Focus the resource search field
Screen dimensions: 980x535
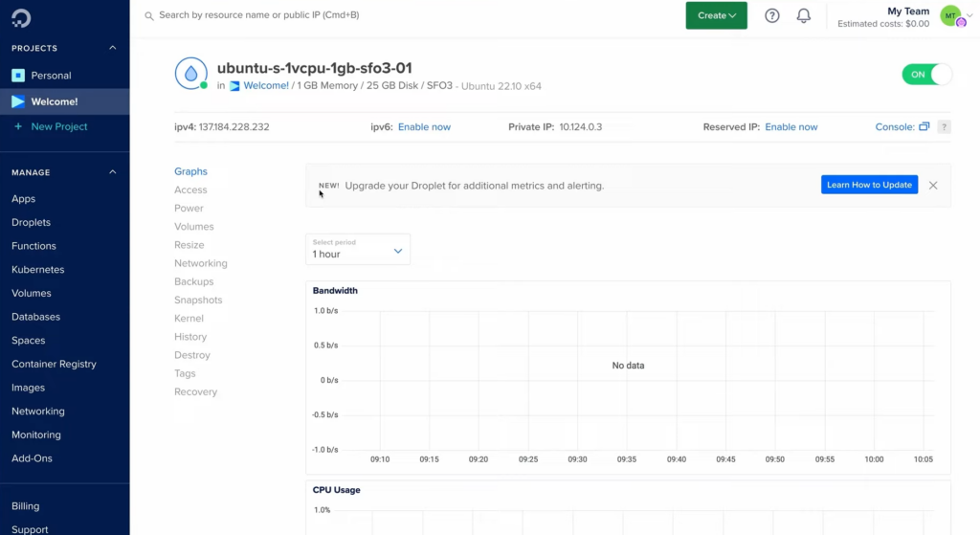click(x=406, y=15)
